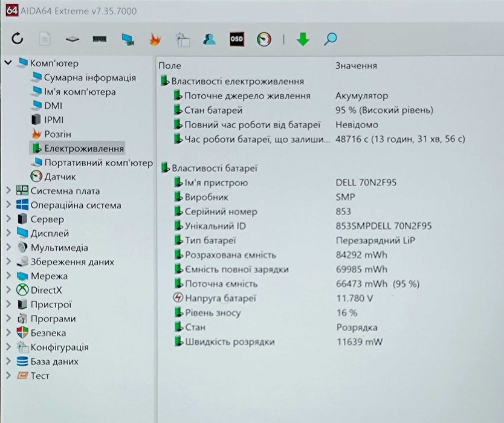Image resolution: width=504 pixels, height=423 pixels.
Task: Click the Напруга батареї voltage icon
Action: click(178, 298)
